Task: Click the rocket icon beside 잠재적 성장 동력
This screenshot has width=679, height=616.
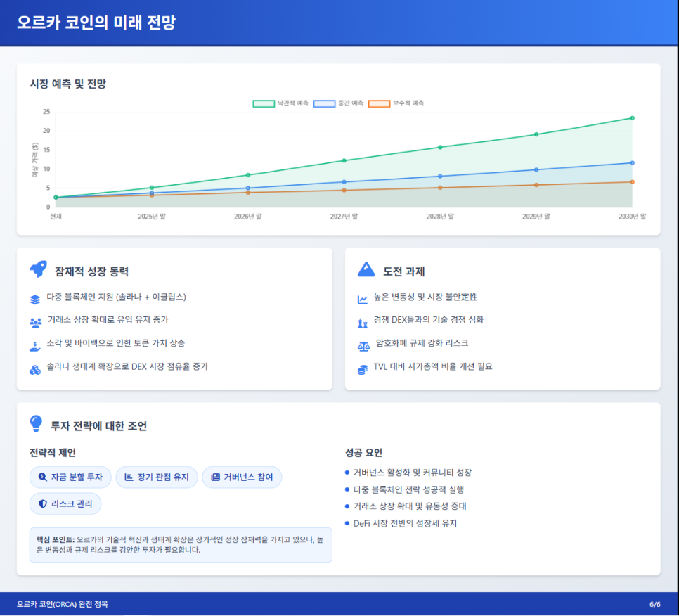Action: tap(38, 269)
